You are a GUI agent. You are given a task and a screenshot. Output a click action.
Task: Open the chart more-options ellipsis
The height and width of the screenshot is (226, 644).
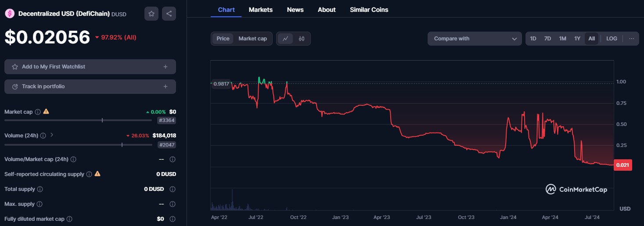(x=632, y=39)
